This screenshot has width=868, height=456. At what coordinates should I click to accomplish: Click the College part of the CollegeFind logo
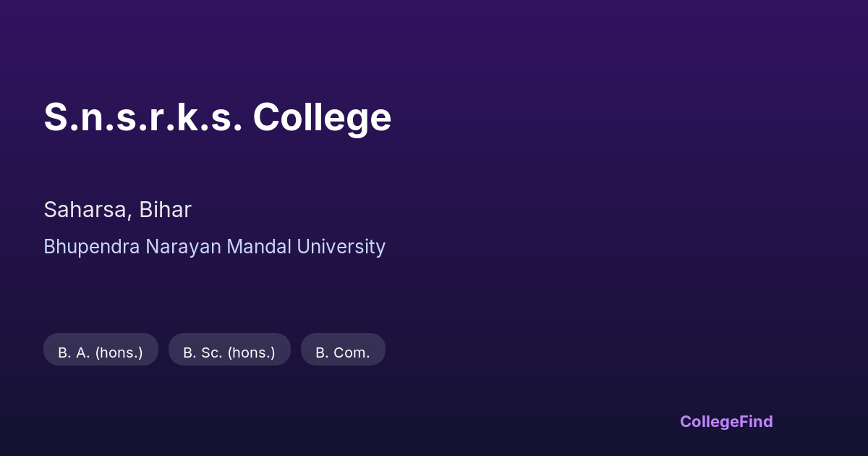[x=710, y=421]
